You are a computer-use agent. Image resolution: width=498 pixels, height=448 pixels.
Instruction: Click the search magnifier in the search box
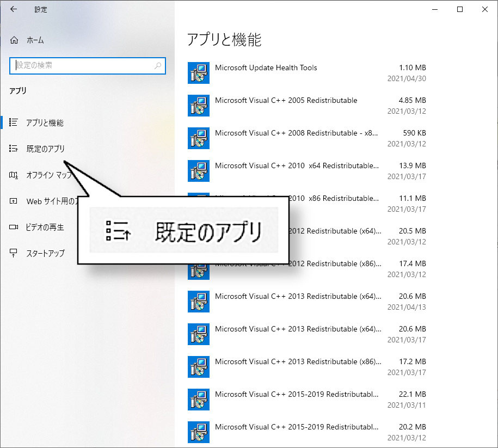[x=157, y=65]
